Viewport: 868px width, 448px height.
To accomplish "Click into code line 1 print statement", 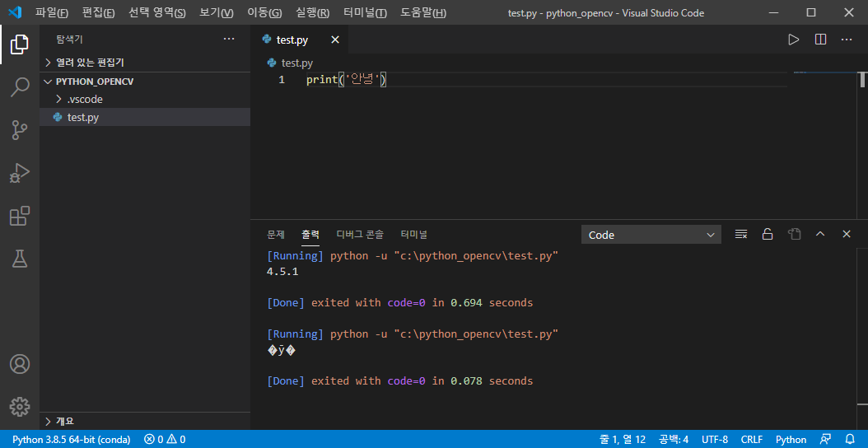I will point(347,80).
